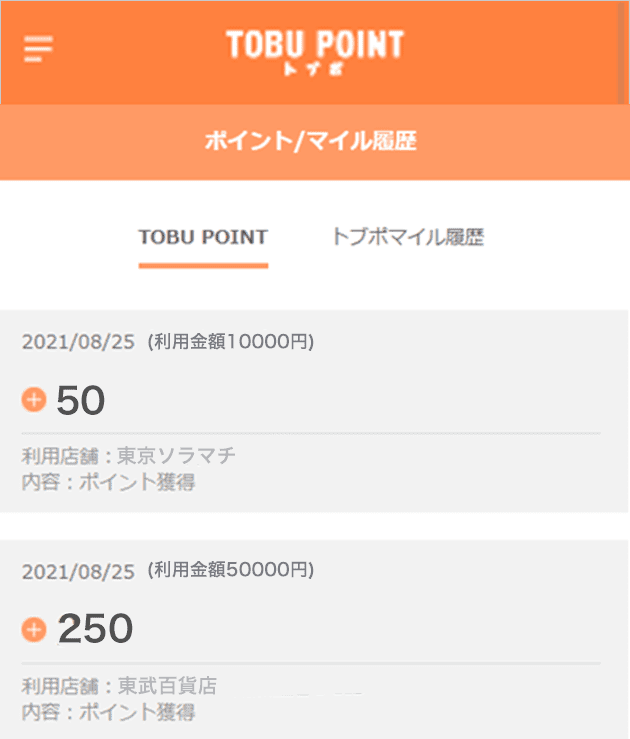The width and height of the screenshot is (630, 739).
Task: Click the 利用店舗:東京ソラマチ line
Action: (129, 456)
